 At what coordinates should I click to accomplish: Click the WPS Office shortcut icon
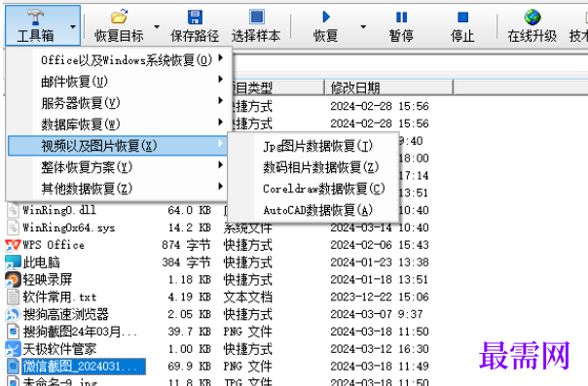[13, 245]
